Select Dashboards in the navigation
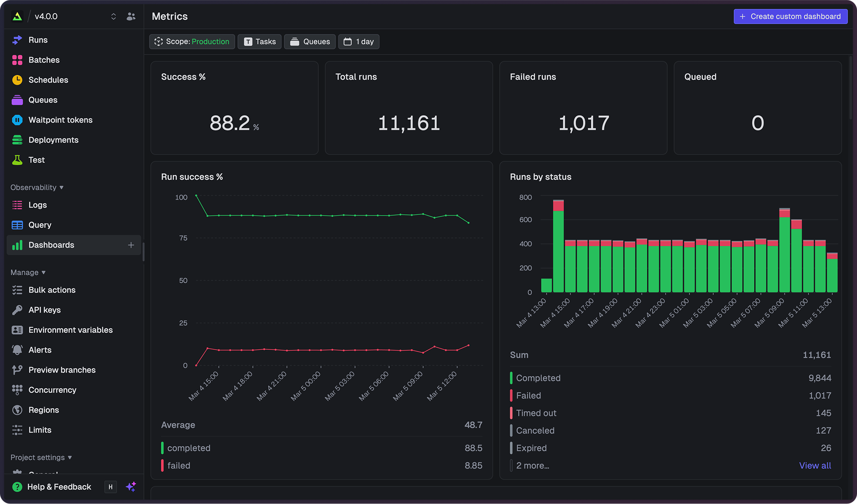This screenshot has width=857, height=504. coord(51,245)
